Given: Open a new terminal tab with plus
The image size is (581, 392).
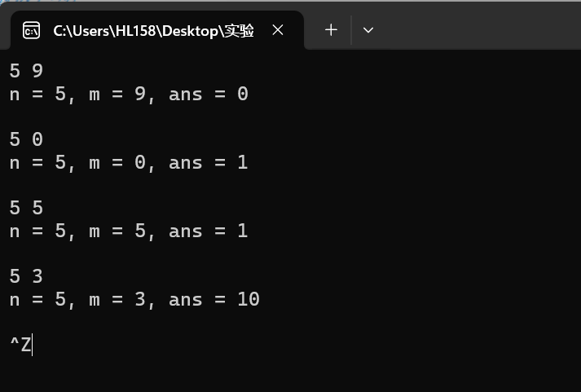Looking at the screenshot, I should point(331,30).
